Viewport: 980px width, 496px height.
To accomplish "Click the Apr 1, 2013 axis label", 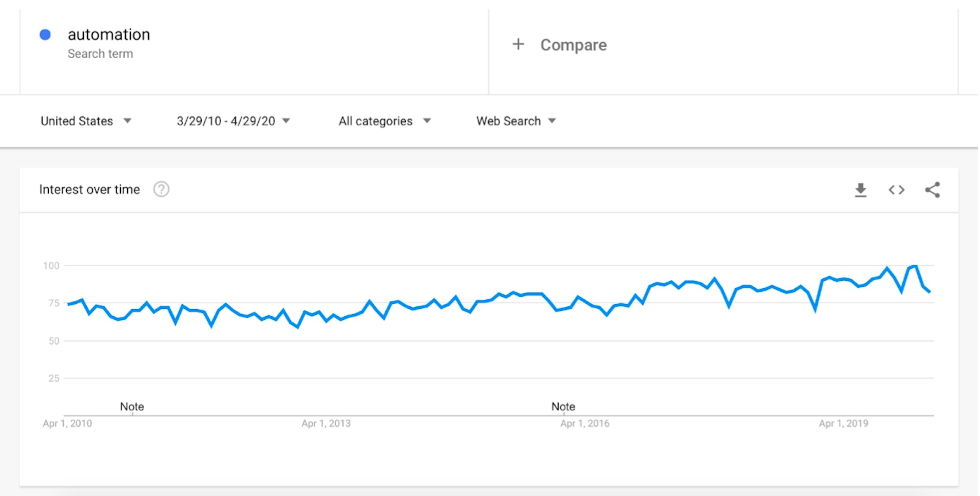I will [326, 423].
